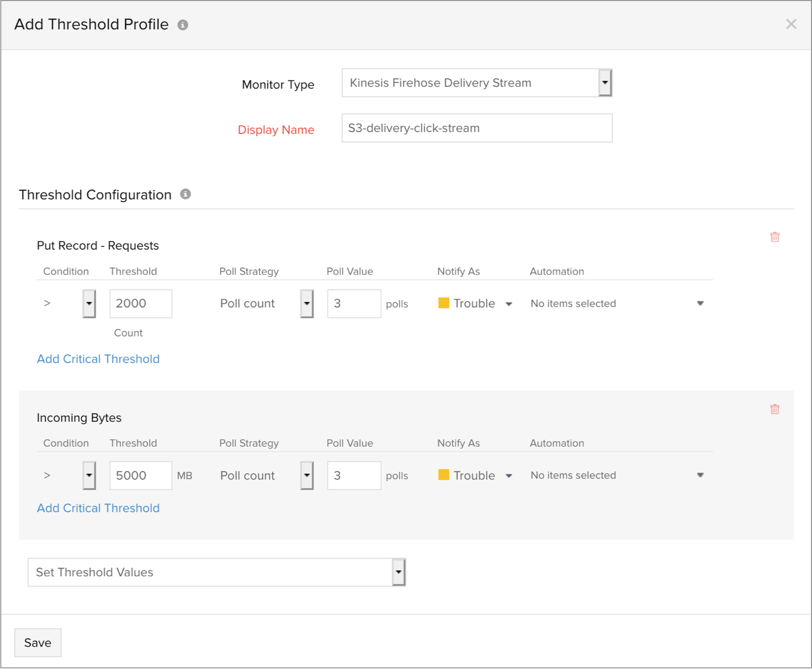Click yellow Trouble swatch in Incoming Bytes row
Viewport: 812px width, 669px height.
click(444, 475)
